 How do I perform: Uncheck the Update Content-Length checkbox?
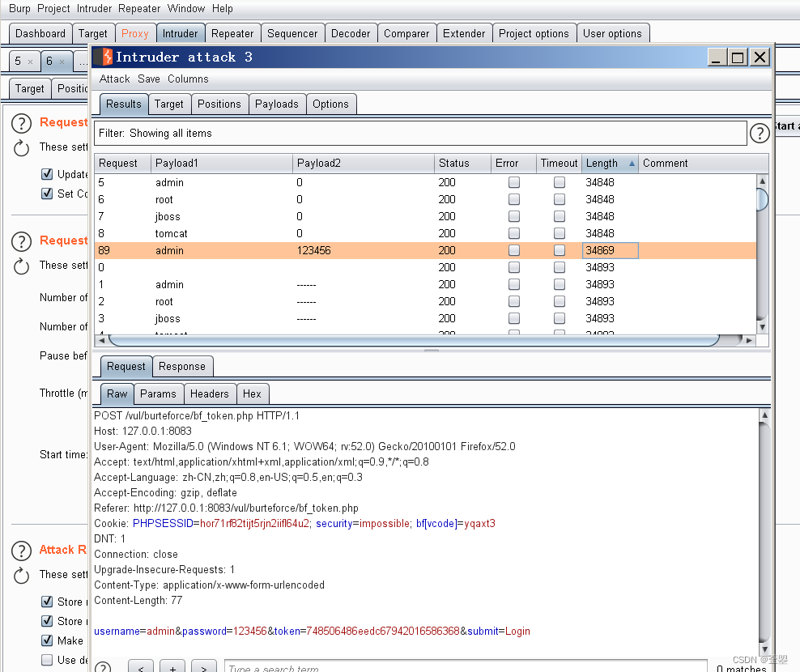47,174
